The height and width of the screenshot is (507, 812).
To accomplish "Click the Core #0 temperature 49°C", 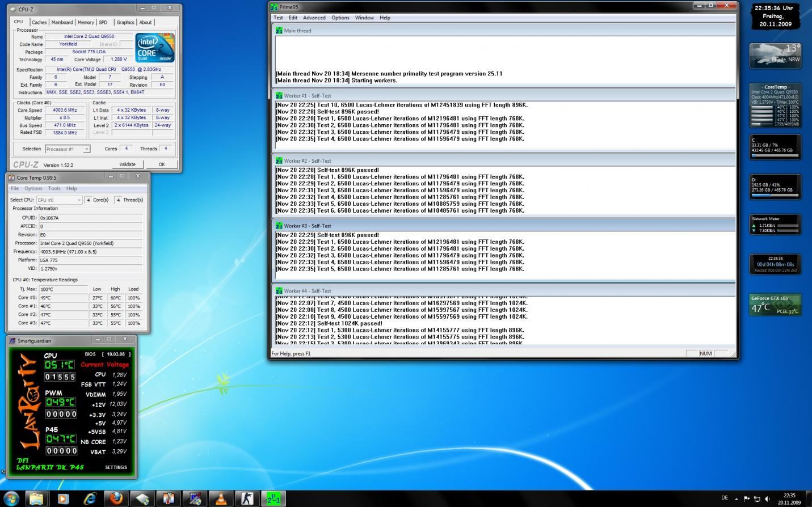I will 64,297.
